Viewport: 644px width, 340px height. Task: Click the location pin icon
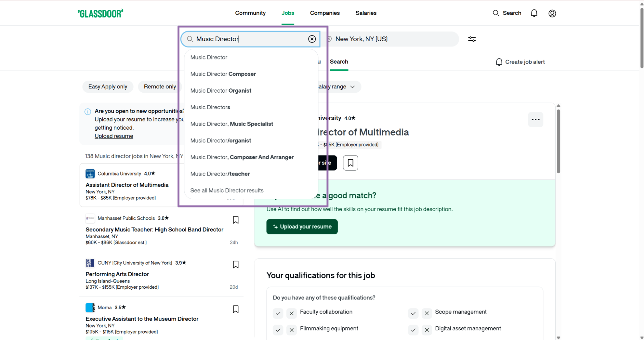[330, 39]
